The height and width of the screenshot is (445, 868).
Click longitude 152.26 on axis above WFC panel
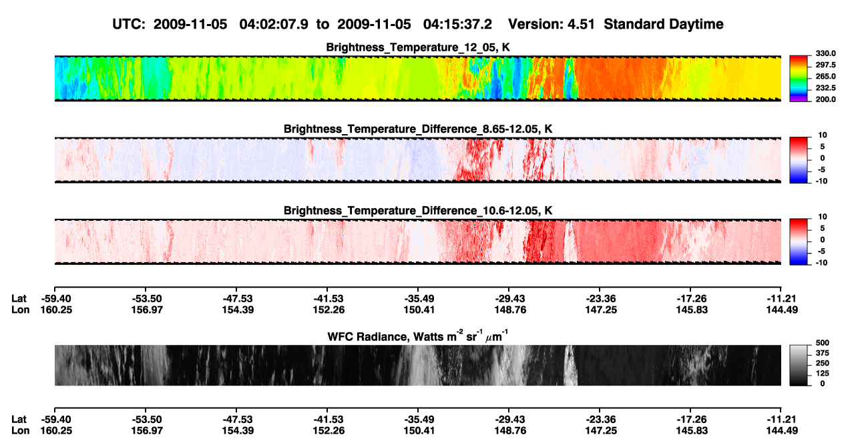pos(327,309)
